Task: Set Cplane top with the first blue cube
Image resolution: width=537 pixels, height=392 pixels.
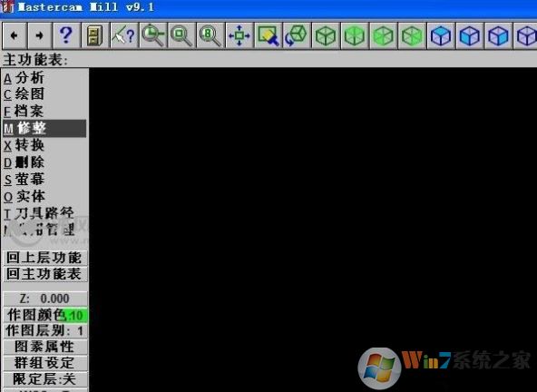Action: coord(441,35)
